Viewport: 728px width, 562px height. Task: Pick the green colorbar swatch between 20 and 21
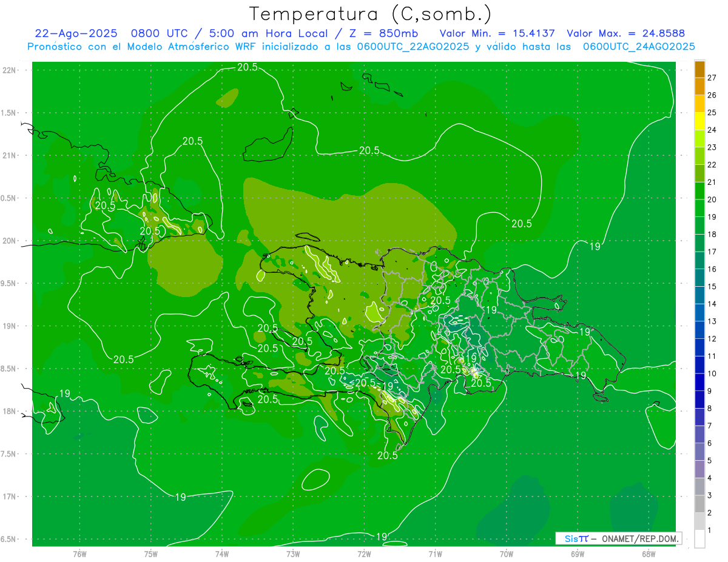tap(699, 191)
